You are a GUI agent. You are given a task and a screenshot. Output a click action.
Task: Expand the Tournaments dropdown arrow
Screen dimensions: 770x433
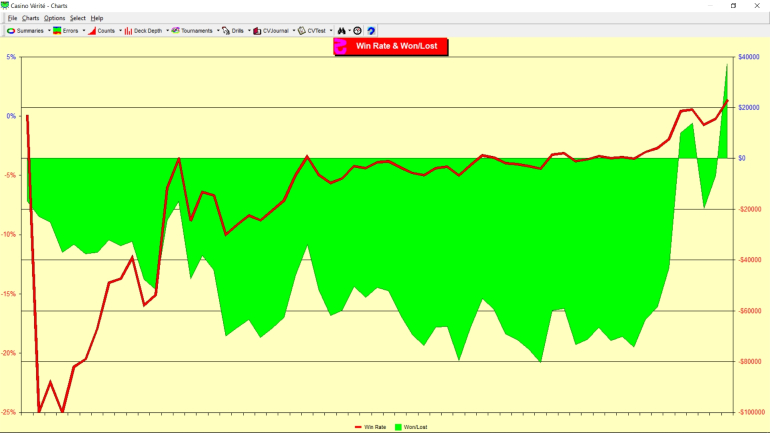tap(218, 31)
